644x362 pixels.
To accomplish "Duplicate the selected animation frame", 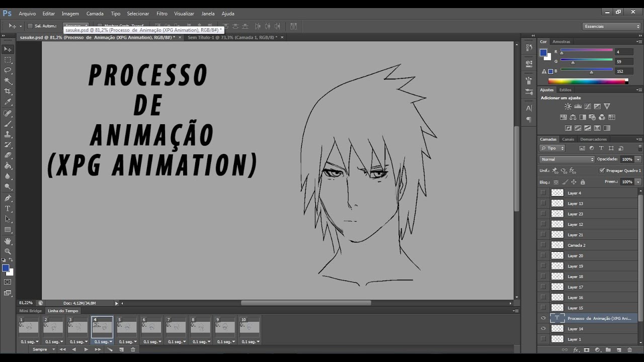I will coord(121,349).
